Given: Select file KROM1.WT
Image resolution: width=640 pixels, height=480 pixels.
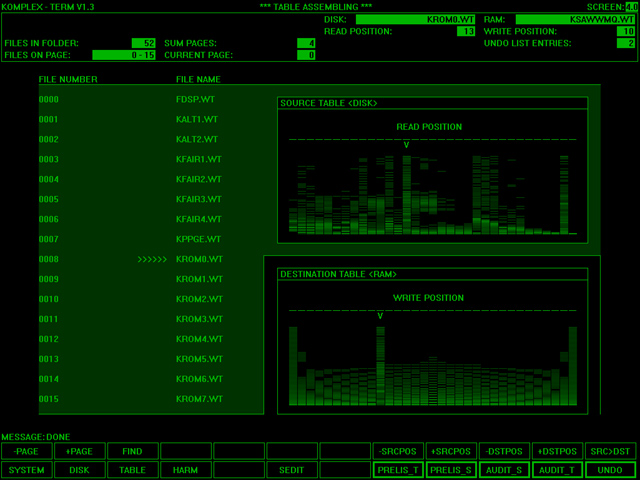Looking at the screenshot, I should coord(200,280).
